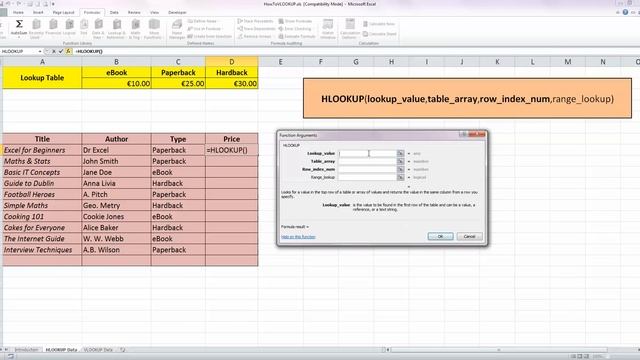The image size is (640, 360).
Task: Click Create from Selection
Action: pos(210,36)
